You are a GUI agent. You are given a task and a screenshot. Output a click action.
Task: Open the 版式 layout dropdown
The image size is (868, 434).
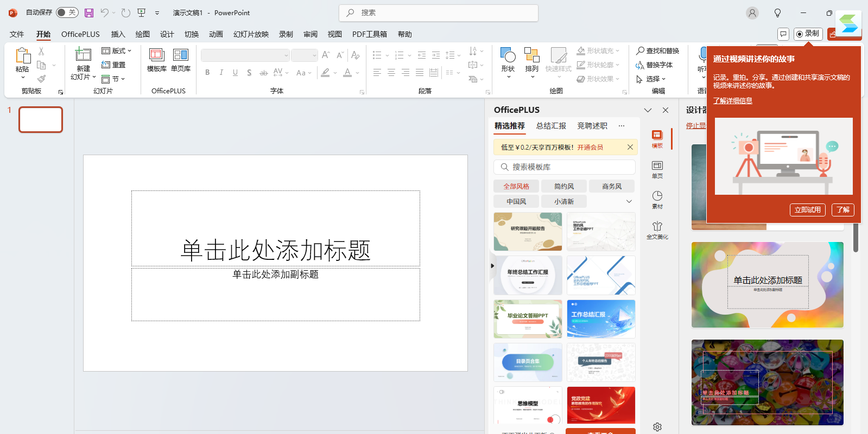(x=117, y=50)
